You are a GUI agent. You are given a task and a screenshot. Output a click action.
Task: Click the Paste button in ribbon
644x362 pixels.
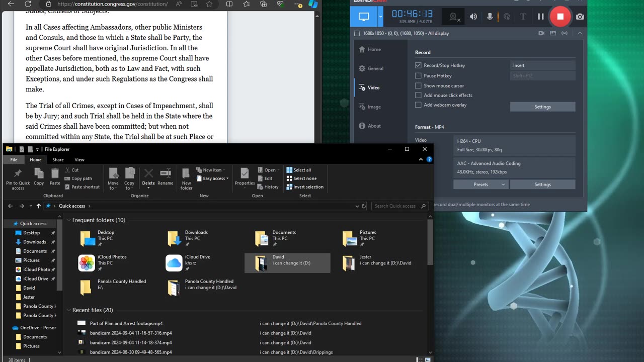pos(55,177)
